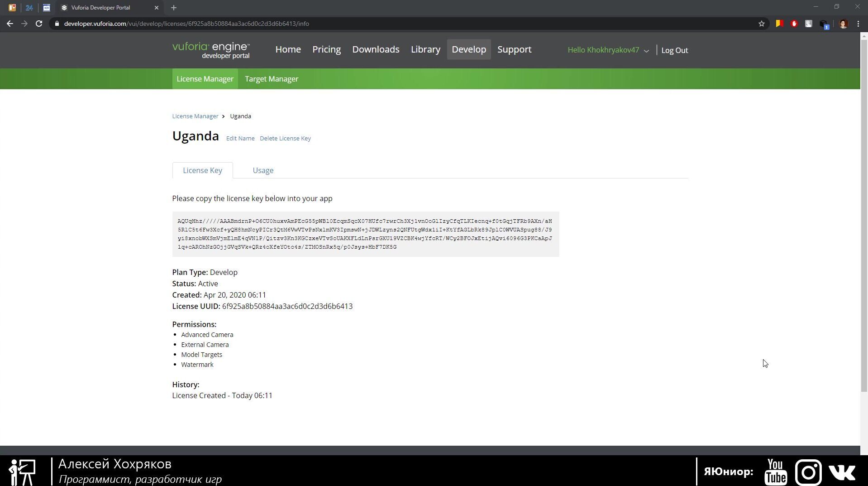Open the red hand ad-blocker extension
The image size is (868, 486).
coord(794,24)
